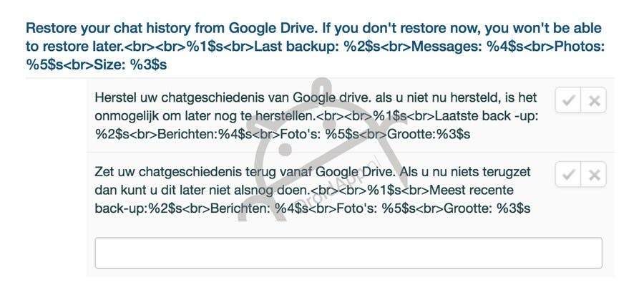Screen dimensions: 644x298
Task: Focus the empty new translation text box
Action: pos(348,253)
